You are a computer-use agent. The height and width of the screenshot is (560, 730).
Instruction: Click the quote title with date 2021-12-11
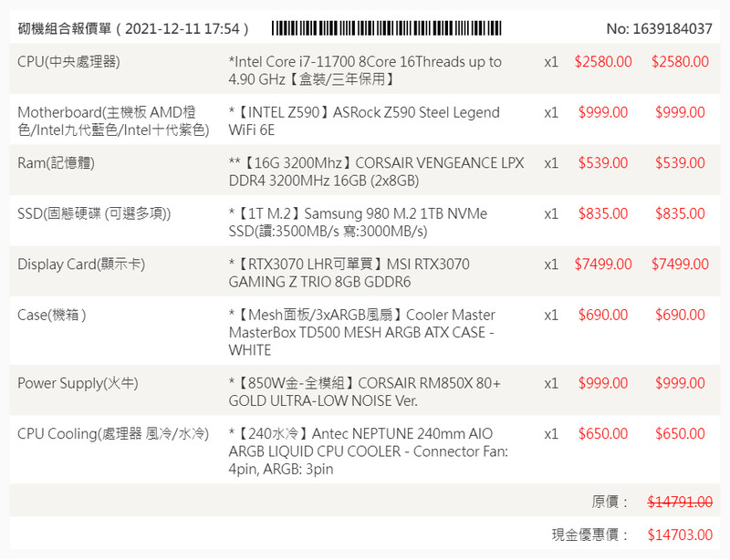[133, 28]
